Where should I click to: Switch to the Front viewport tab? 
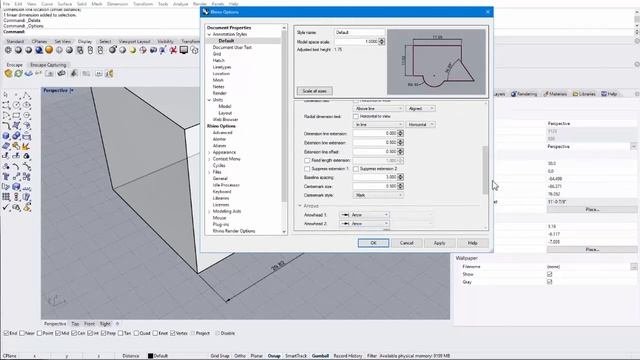[x=89, y=324]
